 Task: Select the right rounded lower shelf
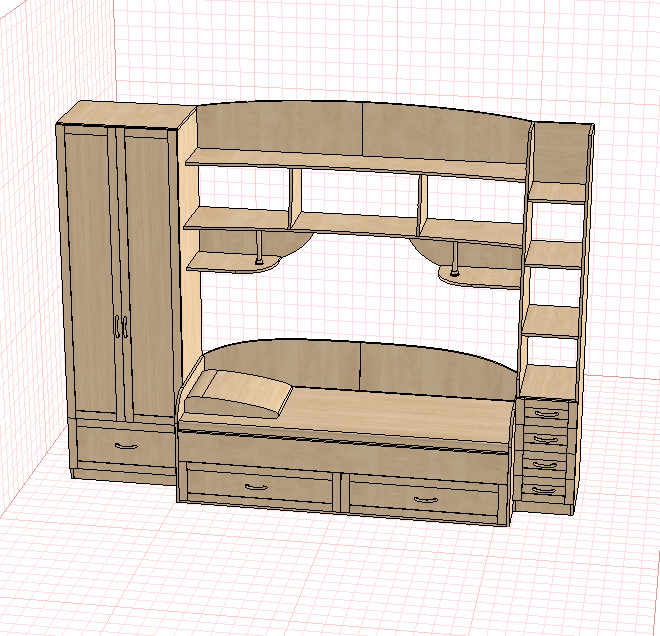480,278
